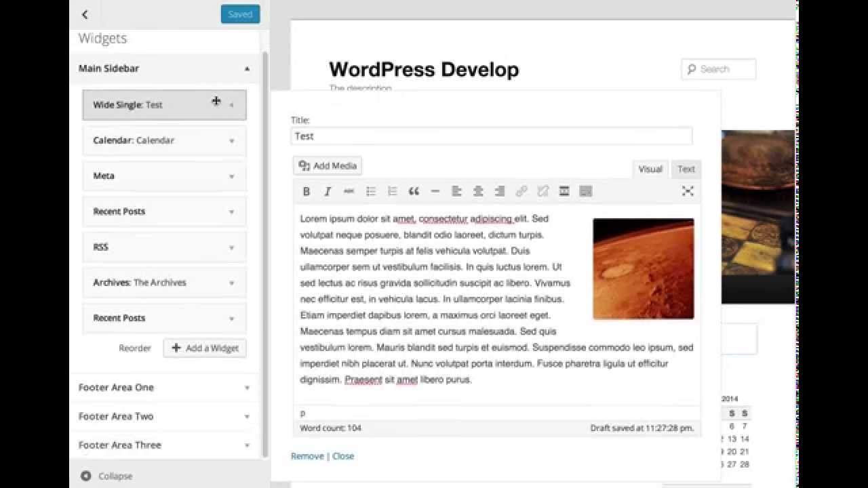Toggle strikethrough formatting
The image size is (868, 488).
(349, 192)
